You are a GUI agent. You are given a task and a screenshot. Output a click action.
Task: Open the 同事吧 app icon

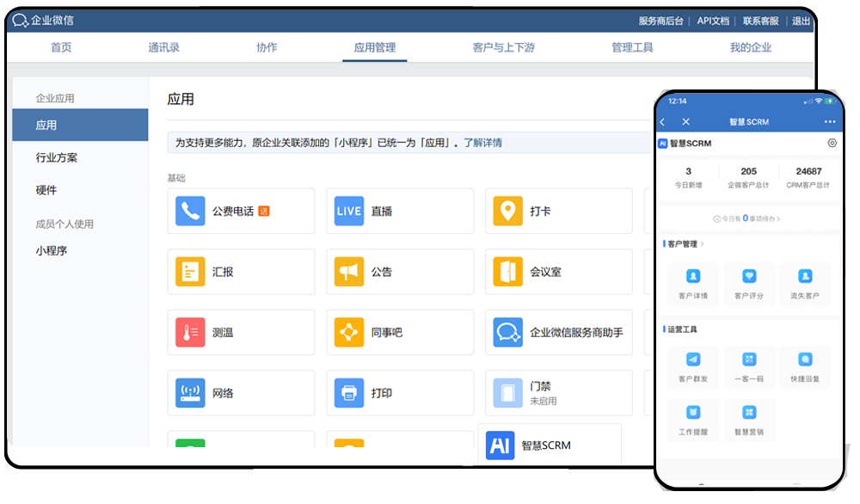(349, 332)
